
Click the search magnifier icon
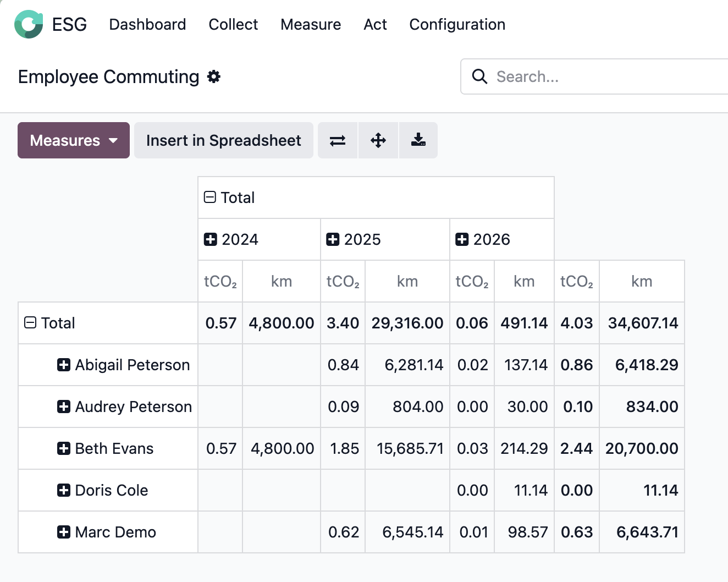coord(479,76)
